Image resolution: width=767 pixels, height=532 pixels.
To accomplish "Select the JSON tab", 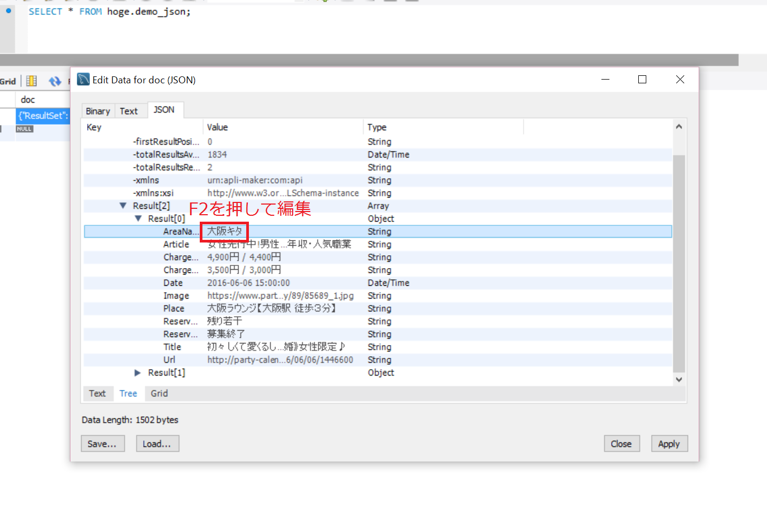I will point(164,109).
